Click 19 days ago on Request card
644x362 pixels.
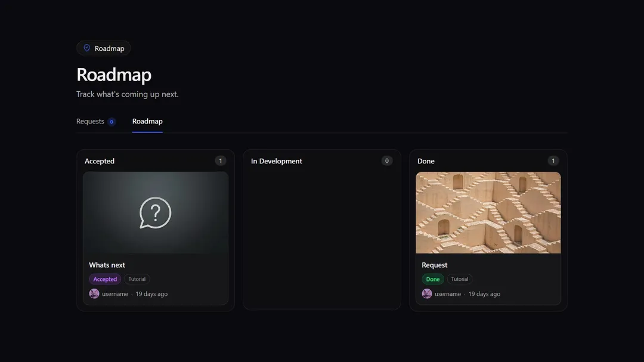[x=484, y=294]
